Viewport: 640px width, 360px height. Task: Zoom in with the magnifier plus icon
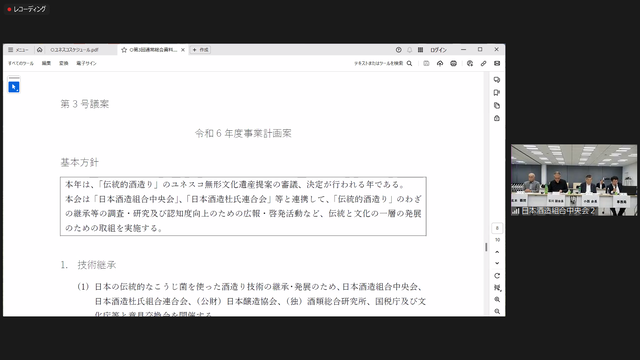click(497, 300)
